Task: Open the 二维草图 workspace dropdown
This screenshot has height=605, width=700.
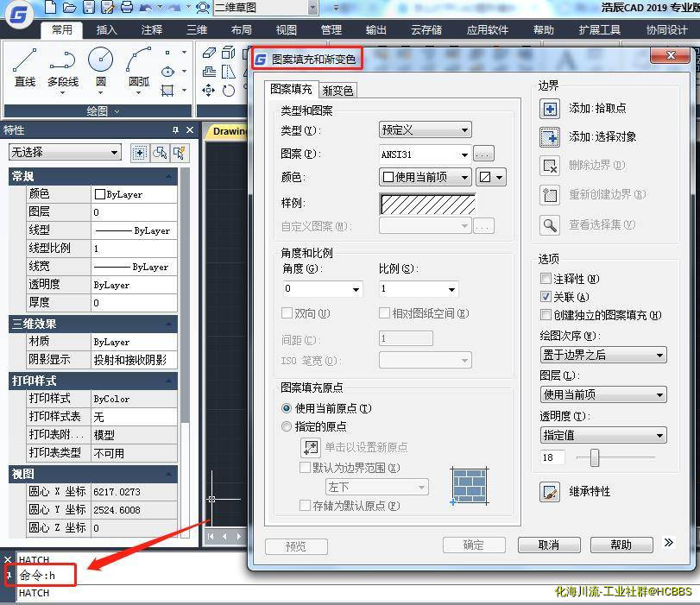Action: point(266,7)
